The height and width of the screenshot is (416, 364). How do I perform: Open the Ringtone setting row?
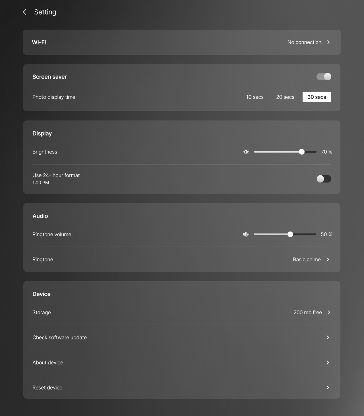(x=182, y=259)
